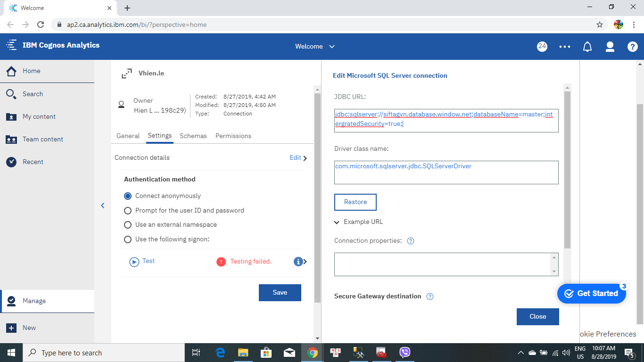Click the info icon beside Testing failed
The height and width of the screenshot is (362, 644).
[298, 261]
